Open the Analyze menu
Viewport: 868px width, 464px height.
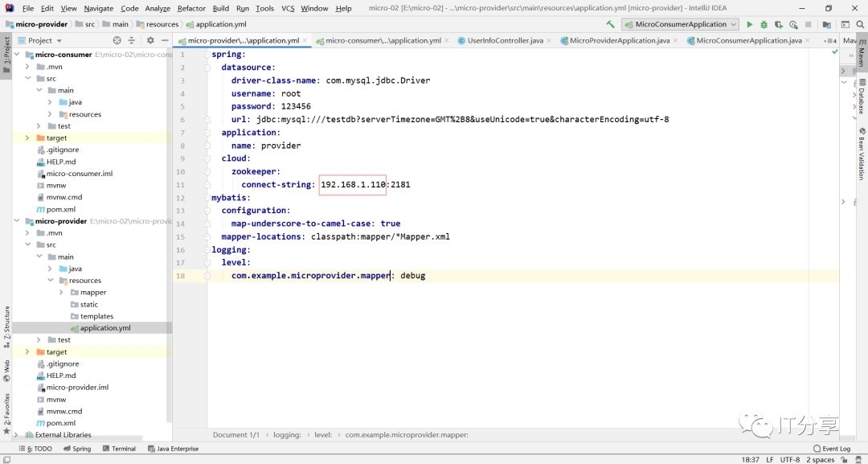pos(158,8)
